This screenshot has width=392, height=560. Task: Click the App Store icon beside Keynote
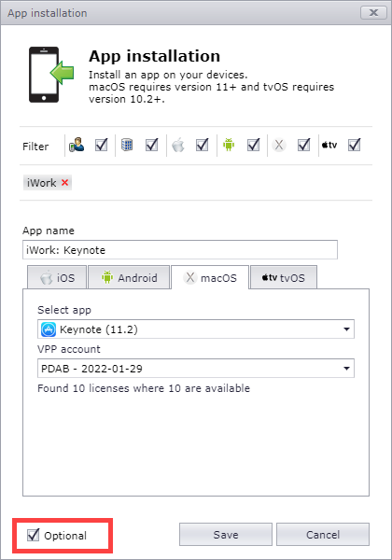49,329
